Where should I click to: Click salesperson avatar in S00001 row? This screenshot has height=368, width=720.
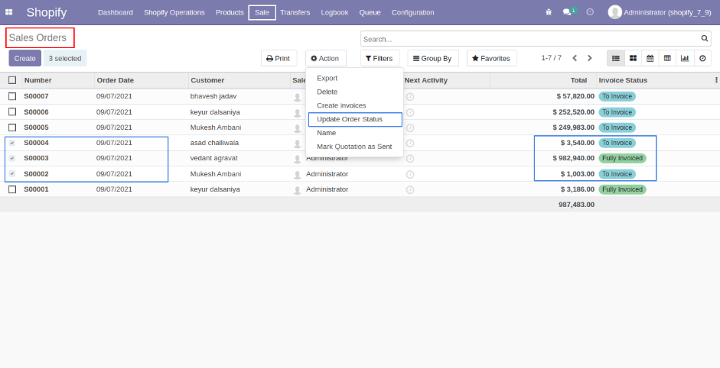298,190
